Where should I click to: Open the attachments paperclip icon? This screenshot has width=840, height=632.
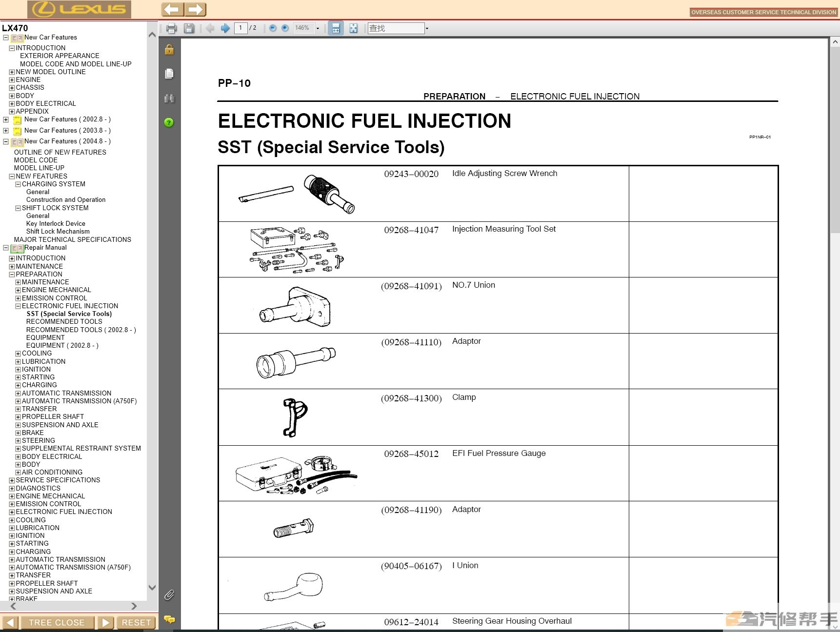click(169, 595)
